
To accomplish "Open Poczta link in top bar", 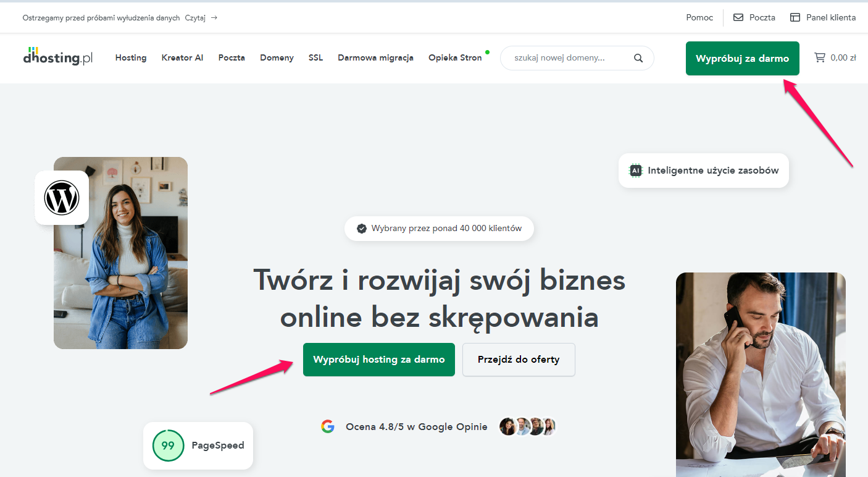I will pyautogui.click(x=762, y=17).
